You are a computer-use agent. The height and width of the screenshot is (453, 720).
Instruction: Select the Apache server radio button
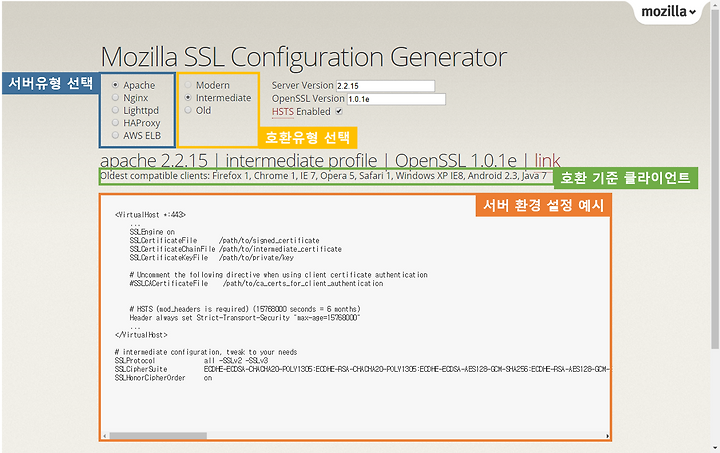pyautogui.click(x=115, y=85)
